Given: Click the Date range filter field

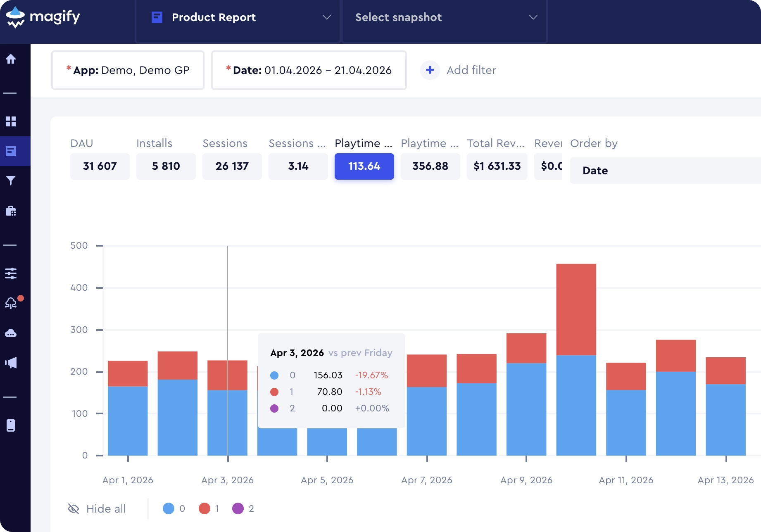Looking at the screenshot, I should tap(309, 70).
